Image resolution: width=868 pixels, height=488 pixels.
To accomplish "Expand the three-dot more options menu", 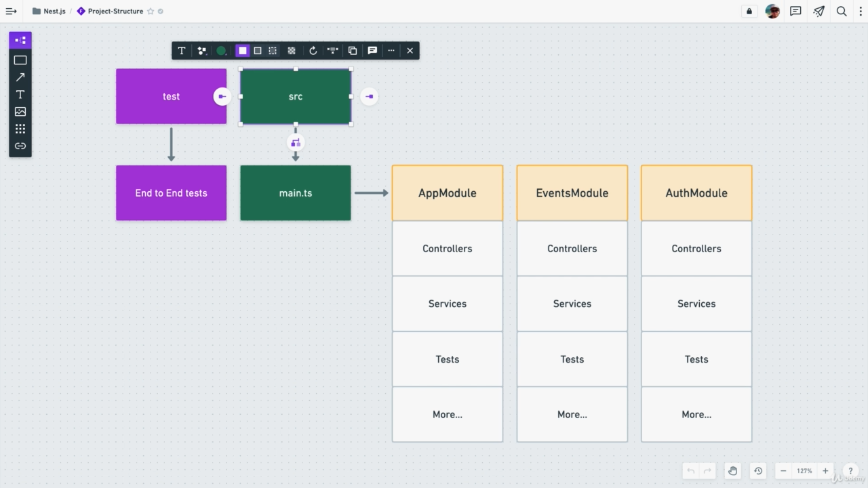I will pos(391,51).
